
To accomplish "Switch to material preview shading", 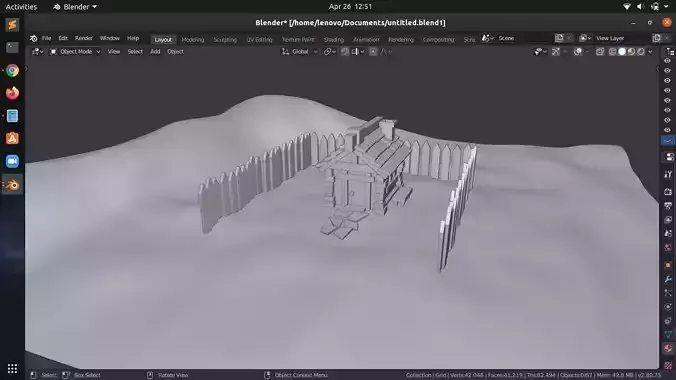I will tap(631, 52).
